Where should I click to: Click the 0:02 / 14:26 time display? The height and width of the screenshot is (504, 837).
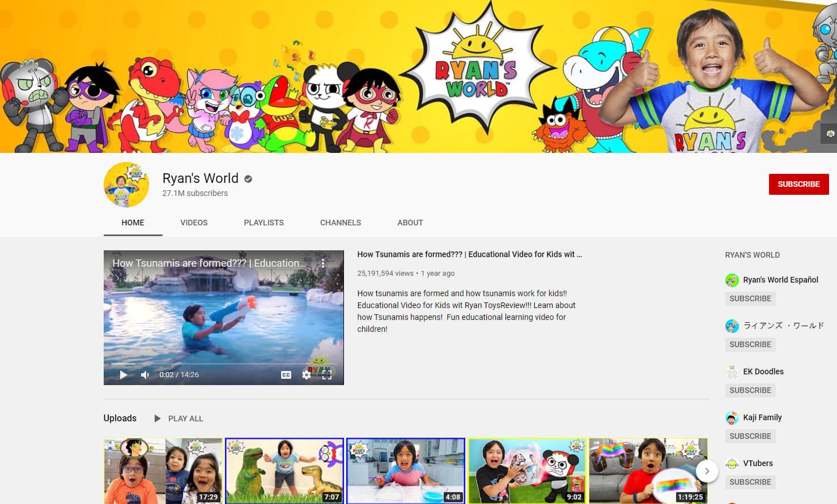point(179,375)
